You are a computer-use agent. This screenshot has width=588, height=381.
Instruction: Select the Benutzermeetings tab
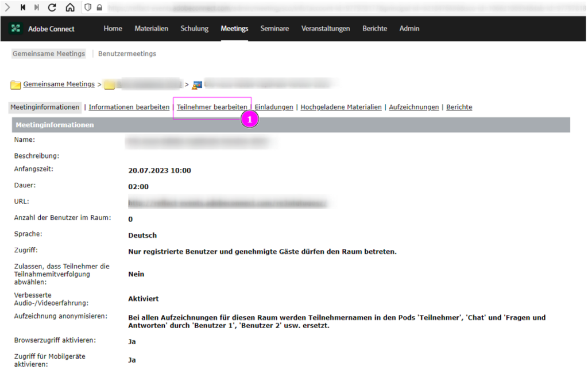[x=127, y=53]
